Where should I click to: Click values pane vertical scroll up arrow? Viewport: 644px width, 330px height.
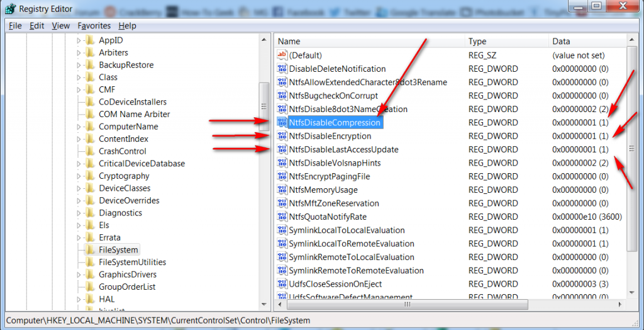[631, 40]
